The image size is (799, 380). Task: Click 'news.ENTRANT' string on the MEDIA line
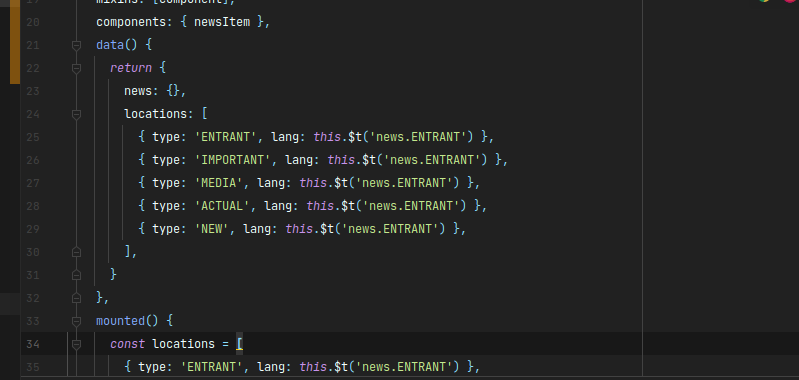[x=404, y=183]
